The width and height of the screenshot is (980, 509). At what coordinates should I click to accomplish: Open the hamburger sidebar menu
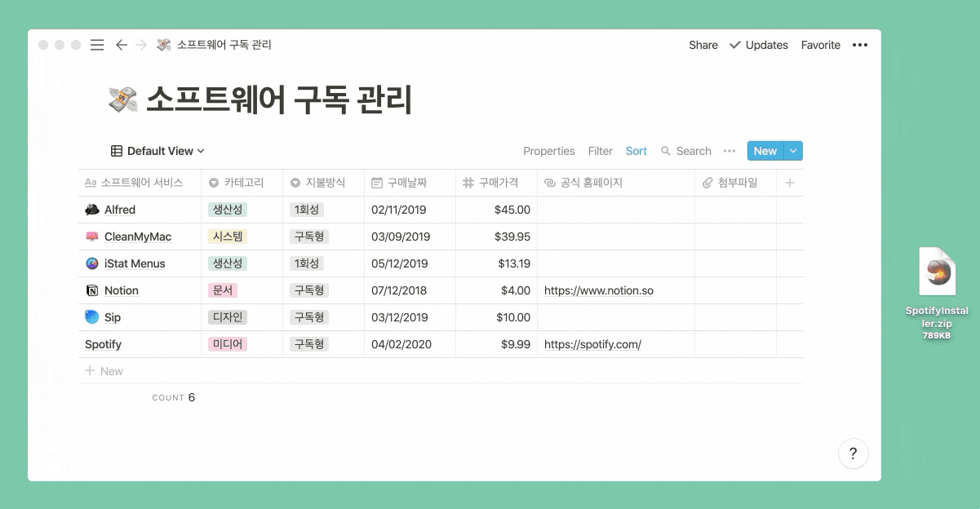tap(97, 45)
